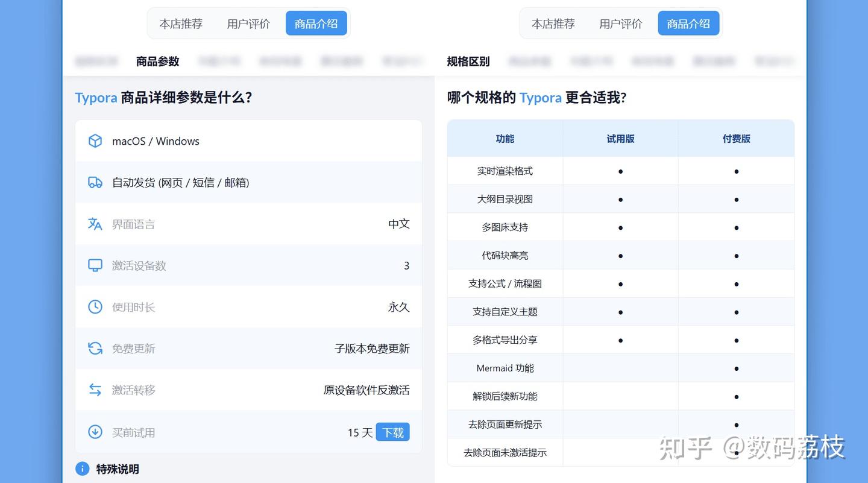Click the Typora link in 哪个规格 heading
The width and height of the screenshot is (868, 483).
(541, 98)
